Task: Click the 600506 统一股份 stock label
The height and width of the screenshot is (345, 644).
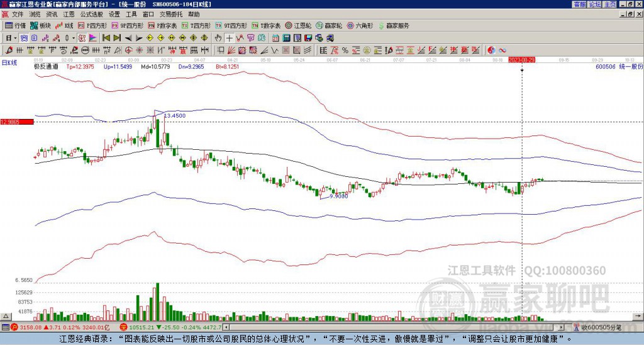Action: (619, 66)
